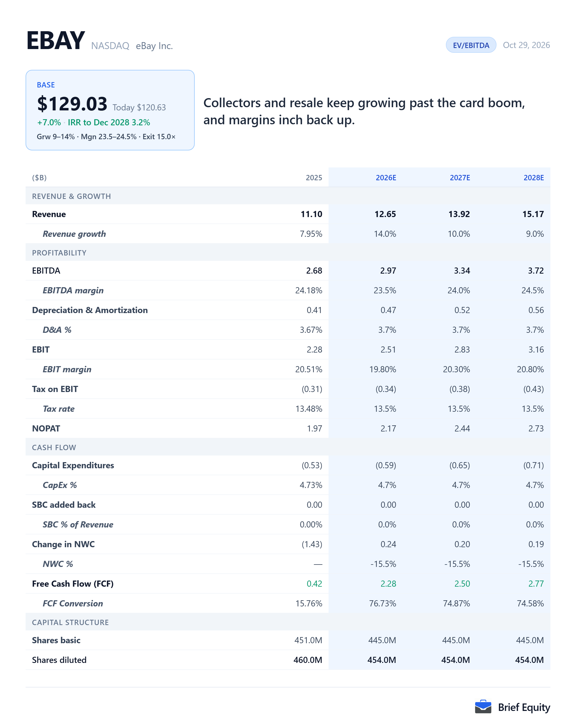The image size is (576, 728).
Task: Click the 2028E FCF value 2.77
Action: point(536,584)
